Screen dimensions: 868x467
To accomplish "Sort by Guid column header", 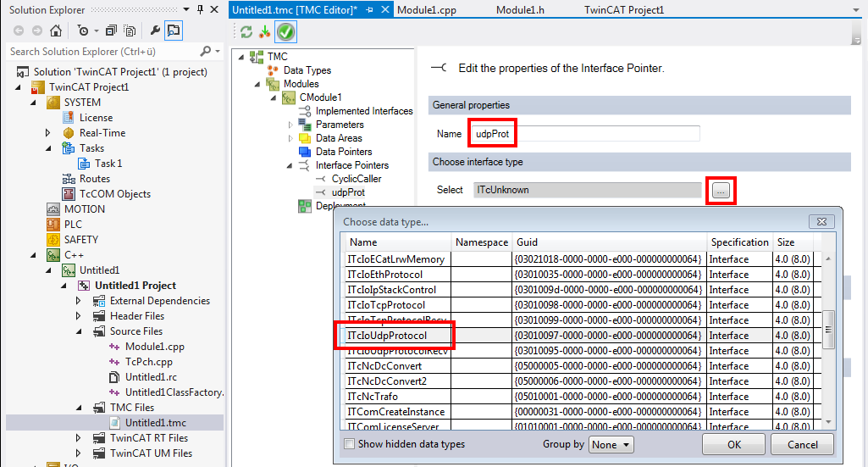I will point(610,242).
